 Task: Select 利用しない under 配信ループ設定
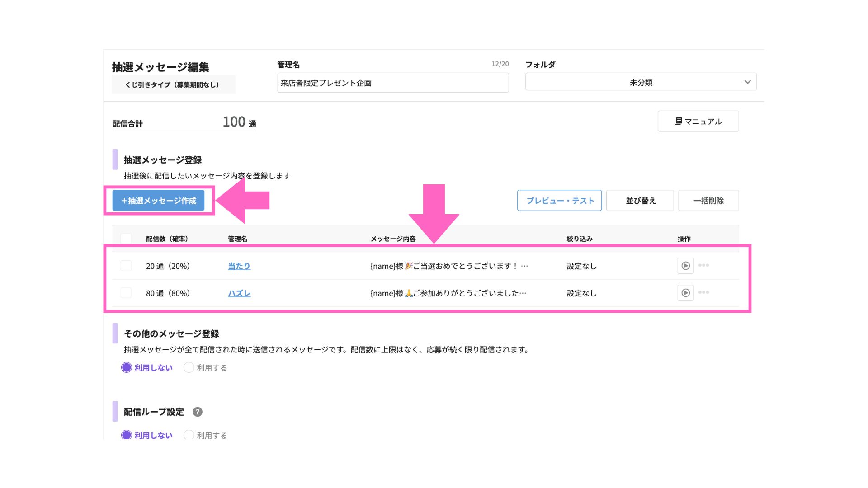(x=147, y=435)
